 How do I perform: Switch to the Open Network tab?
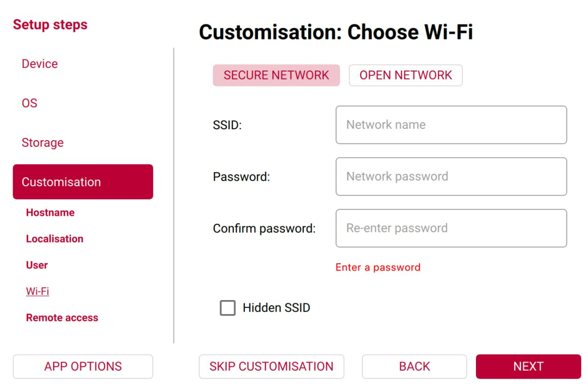point(405,75)
